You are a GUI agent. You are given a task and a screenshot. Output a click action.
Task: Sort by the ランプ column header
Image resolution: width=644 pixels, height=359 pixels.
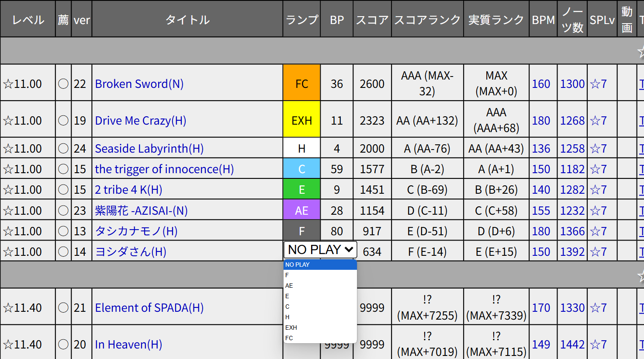[x=302, y=19]
